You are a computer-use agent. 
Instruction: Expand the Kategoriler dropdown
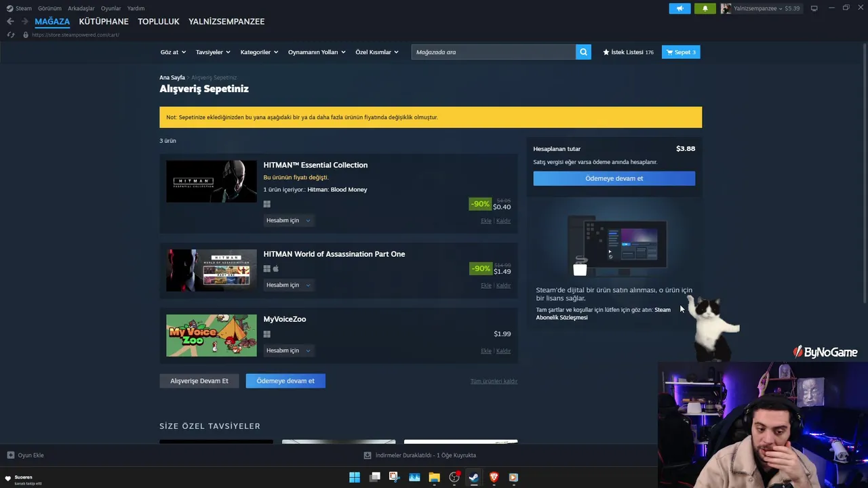pos(259,52)
